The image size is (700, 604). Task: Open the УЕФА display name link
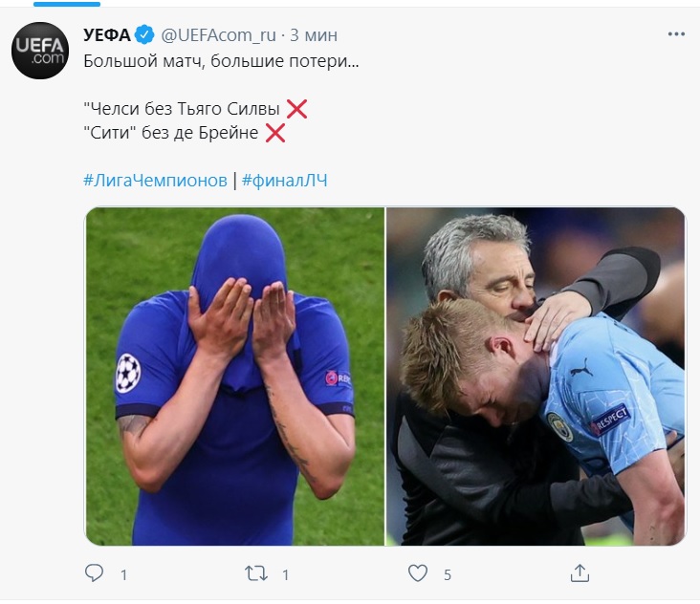[105, 35]
